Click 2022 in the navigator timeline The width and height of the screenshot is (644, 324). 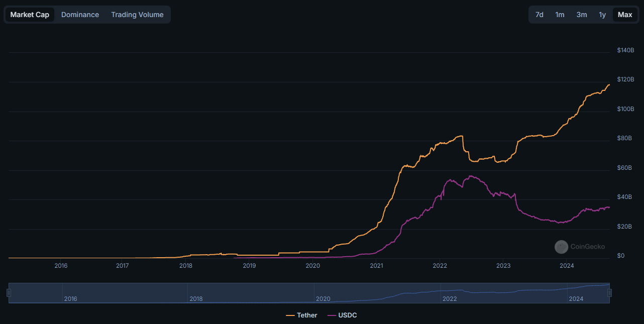449,299
